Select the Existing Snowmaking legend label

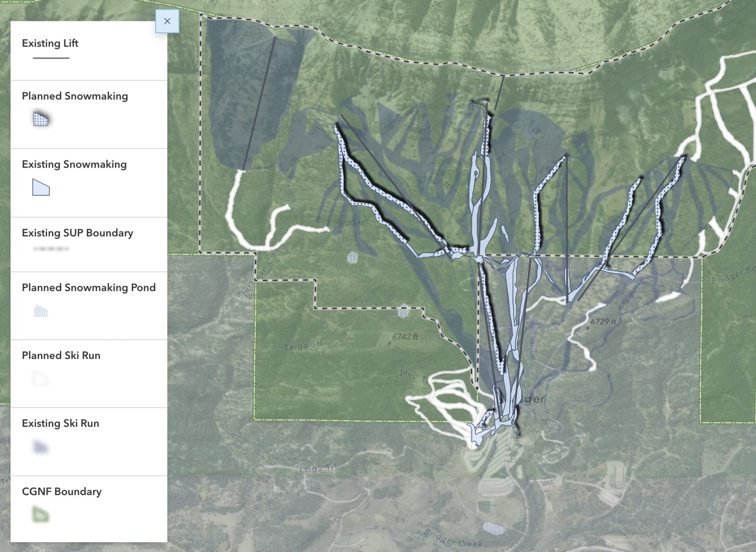[74, 164]
